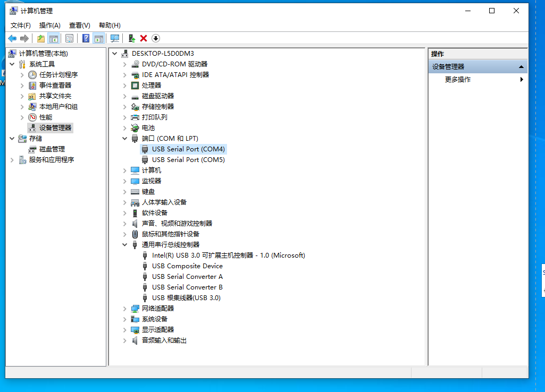Toggle the show/hide console tree button
The height and width of the screenshot is (392, 545).
coord(53,38)
